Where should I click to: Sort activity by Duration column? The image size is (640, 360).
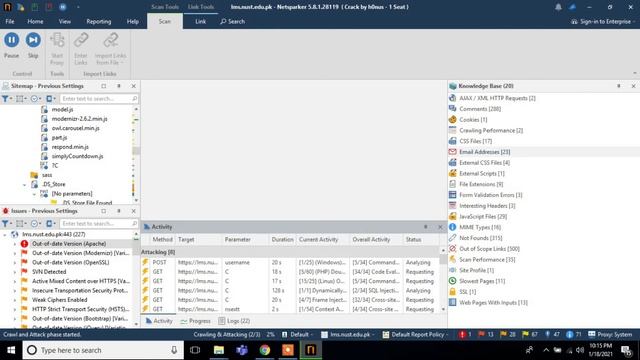point(282,240)
